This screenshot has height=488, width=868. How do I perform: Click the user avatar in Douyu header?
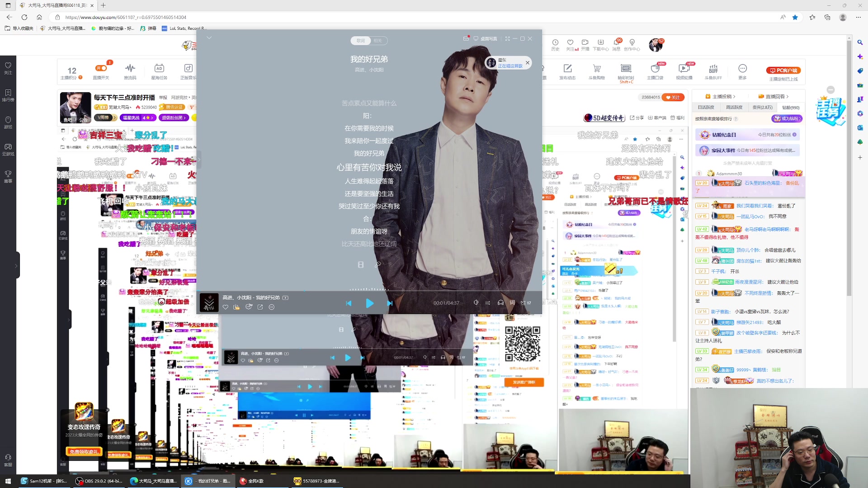656,45
